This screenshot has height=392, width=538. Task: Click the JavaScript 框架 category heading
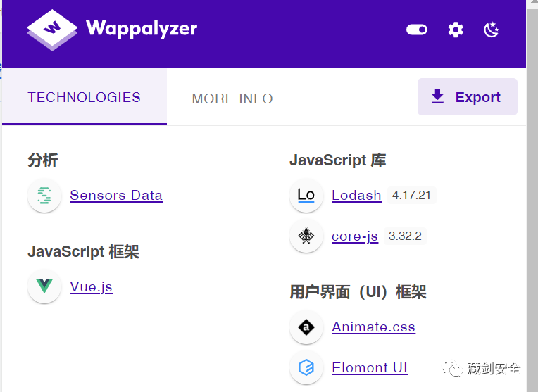click(83, 251)
